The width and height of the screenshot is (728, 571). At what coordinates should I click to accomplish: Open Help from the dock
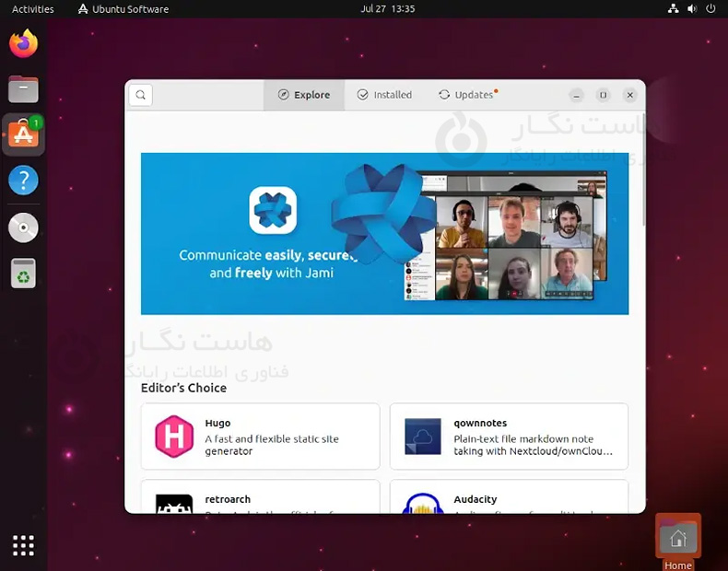(x=23, y=181)
